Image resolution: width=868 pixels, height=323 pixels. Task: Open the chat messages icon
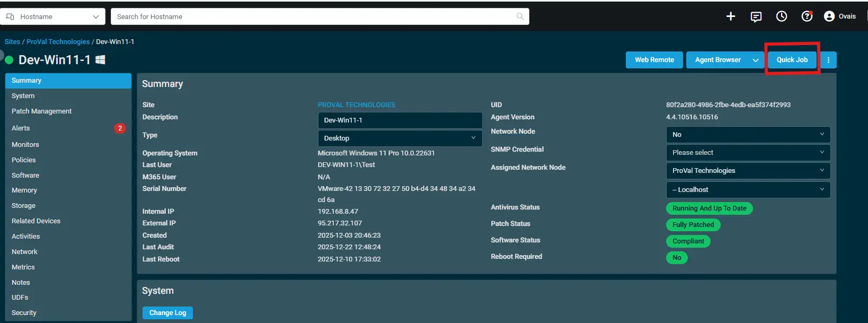756,16
